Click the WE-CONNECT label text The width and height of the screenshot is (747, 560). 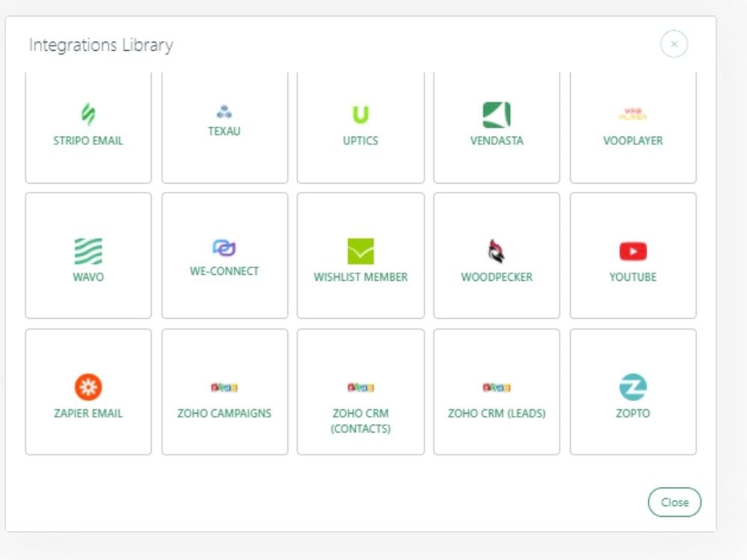click(x=224, y=271)
